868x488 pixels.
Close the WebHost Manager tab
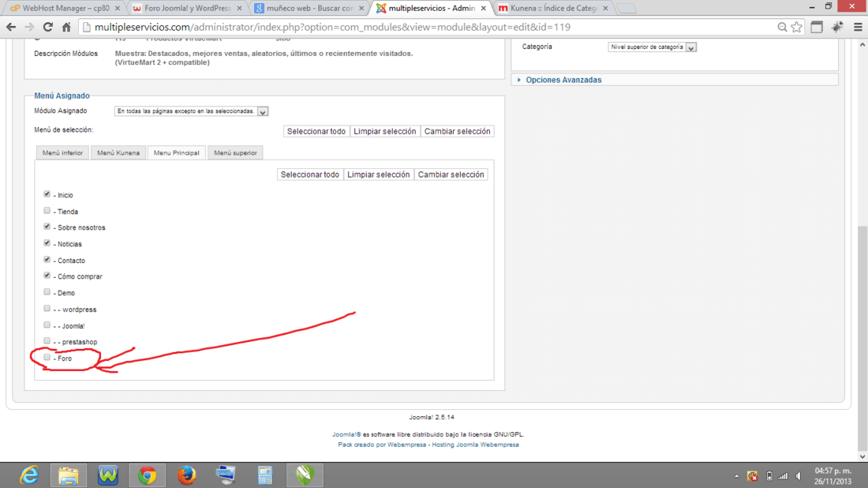pyautogui.click(x=118, y=9)
